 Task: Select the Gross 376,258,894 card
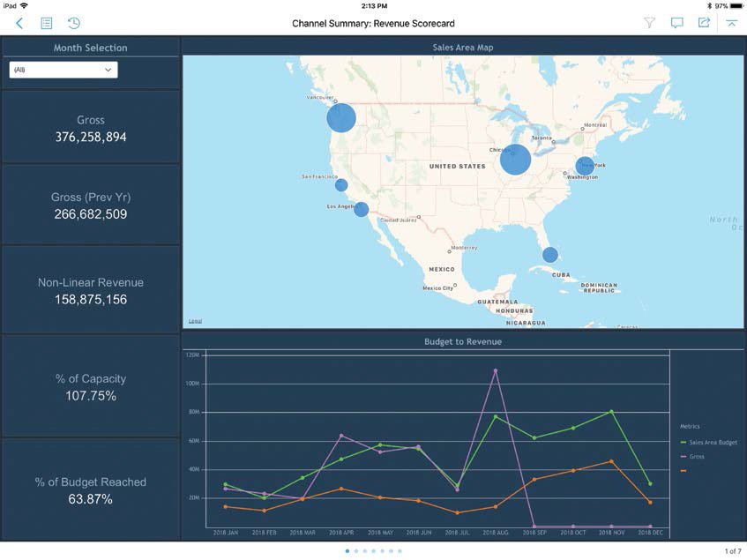(91, 128)
